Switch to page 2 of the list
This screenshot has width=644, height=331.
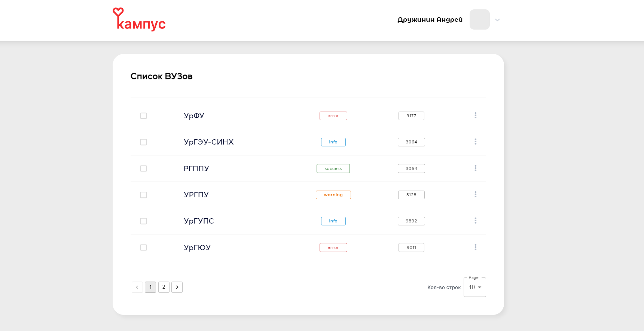pyautogui.click(x=164, y=287)
